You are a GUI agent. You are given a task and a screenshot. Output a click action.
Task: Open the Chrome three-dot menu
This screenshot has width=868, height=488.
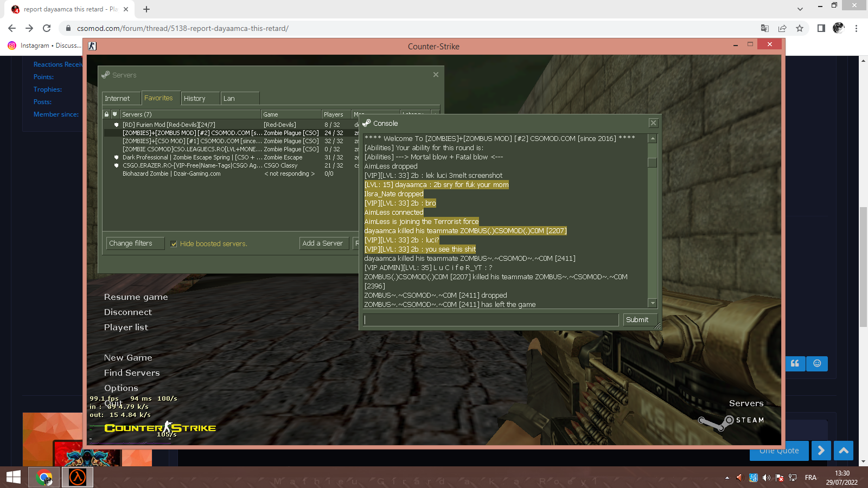(856, 28)
